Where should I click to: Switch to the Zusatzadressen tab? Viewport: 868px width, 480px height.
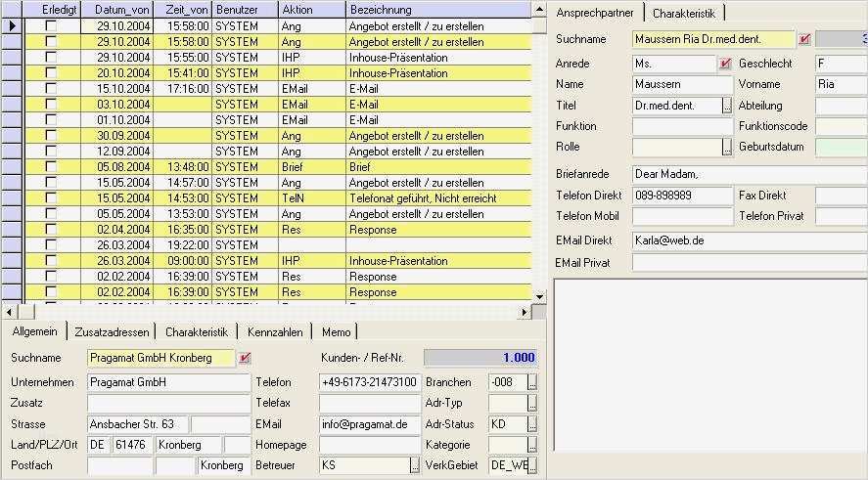point(112,332)
